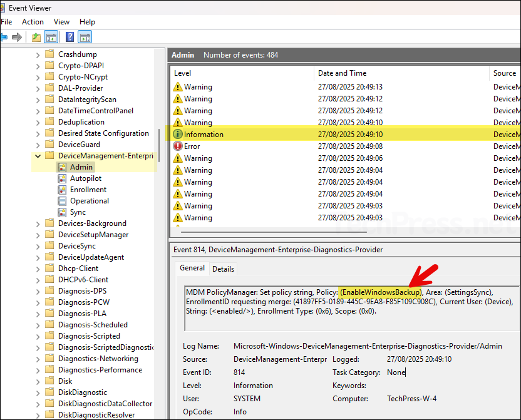Expand the Desired State Configuration node
Viewport: 521px width, 420px height.
38,134
